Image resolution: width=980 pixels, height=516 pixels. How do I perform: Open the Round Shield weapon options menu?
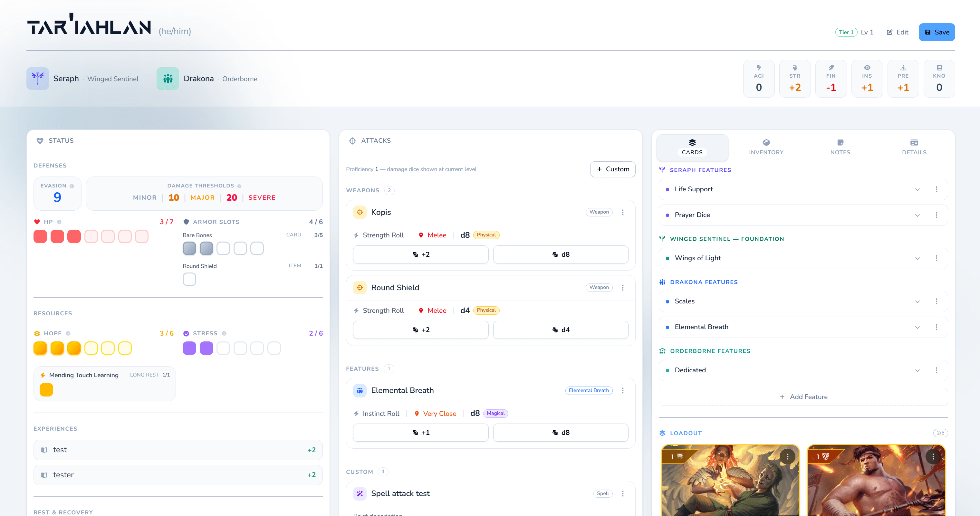click(x=623, y=287)
